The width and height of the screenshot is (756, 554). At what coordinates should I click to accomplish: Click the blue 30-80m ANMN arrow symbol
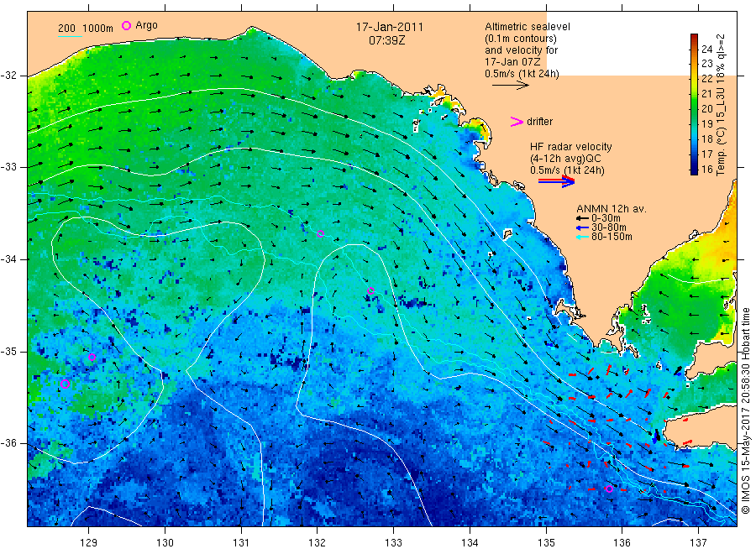pyautogui.click(x=582, y=227)
